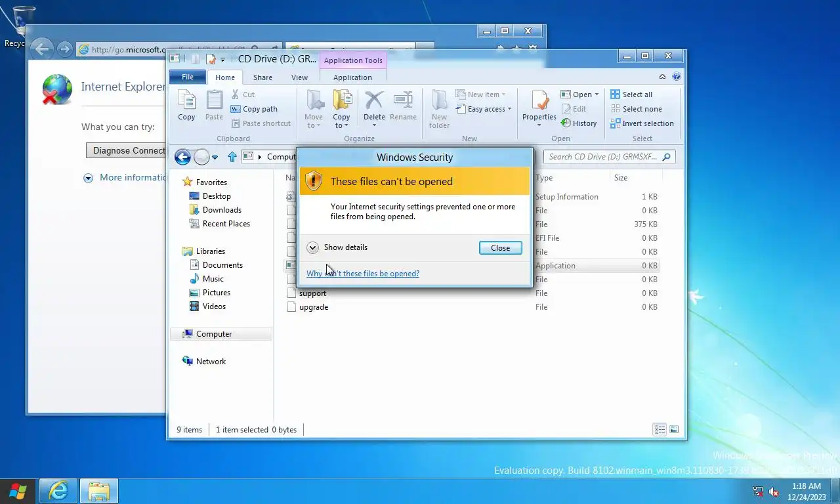Screen dimensions: 840x504
Task: Expand Show details in security dialog
Action: (337, 247)
